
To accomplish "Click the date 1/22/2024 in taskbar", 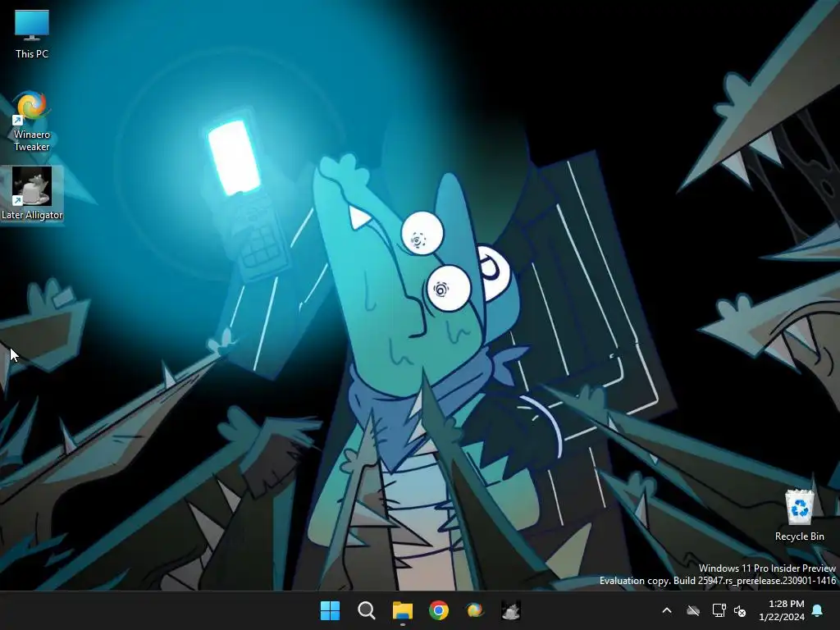I will click(x=782, y=617).
